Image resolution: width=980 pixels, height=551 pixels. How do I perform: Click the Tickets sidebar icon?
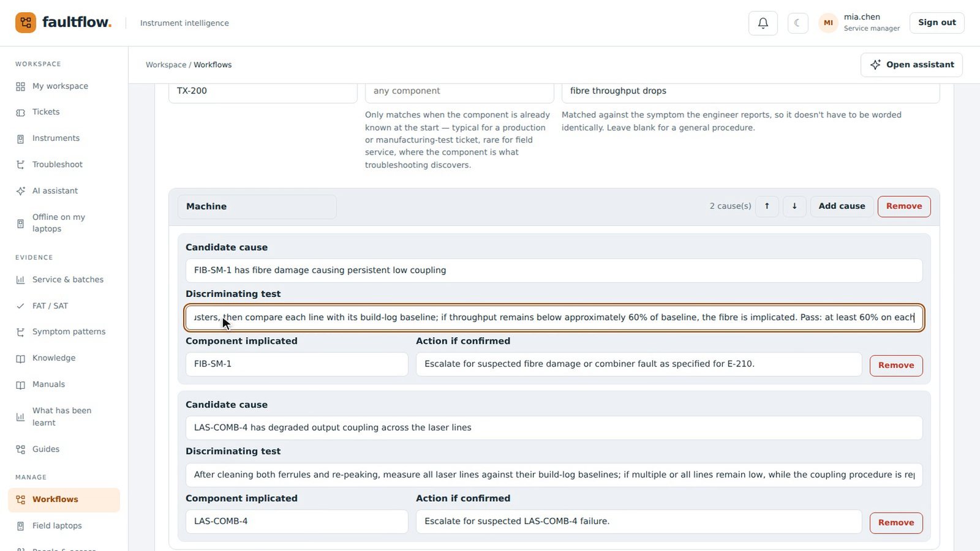click(20, 113)
